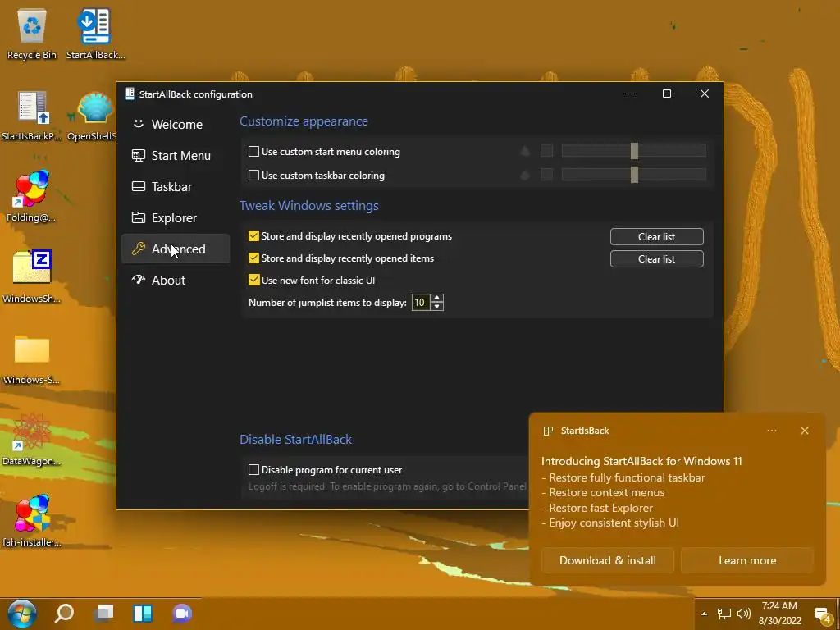
Task: Check Disable program for current user
Action: click(254, 470)
